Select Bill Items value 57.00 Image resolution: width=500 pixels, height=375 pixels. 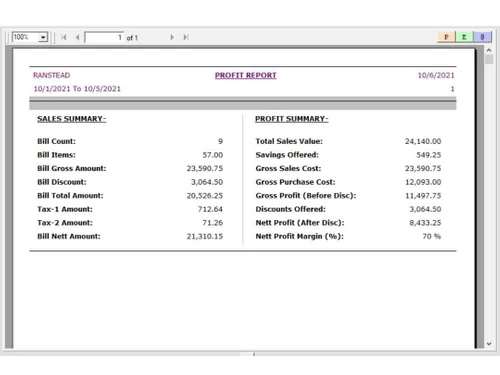pyautogui.click(x=213, y=155)
